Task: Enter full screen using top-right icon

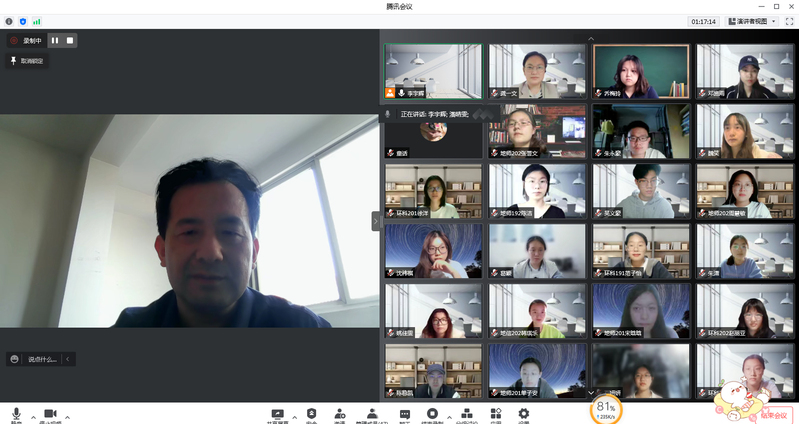Action: [789, 21]
